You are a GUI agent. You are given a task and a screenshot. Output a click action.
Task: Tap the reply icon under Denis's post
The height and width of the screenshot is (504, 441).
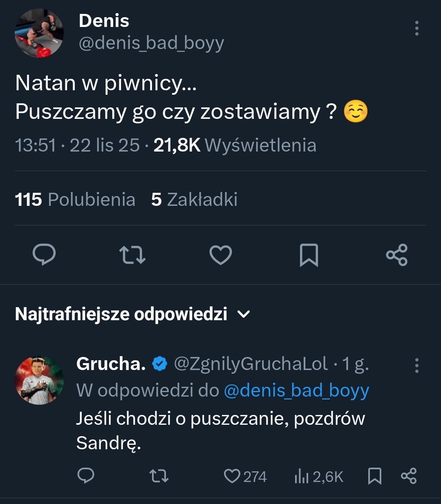pyautogui.click(x=44, y=255)
